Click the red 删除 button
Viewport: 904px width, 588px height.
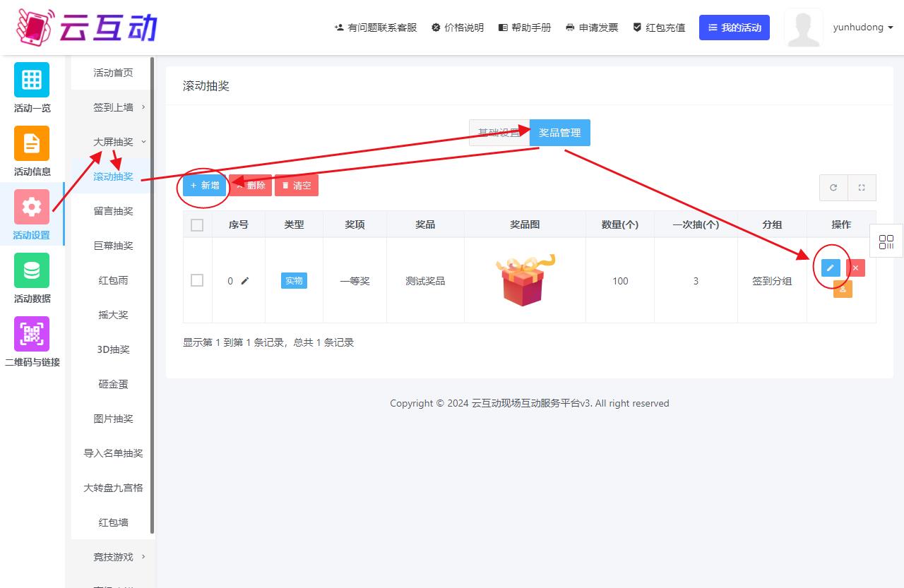coord(250,186)
